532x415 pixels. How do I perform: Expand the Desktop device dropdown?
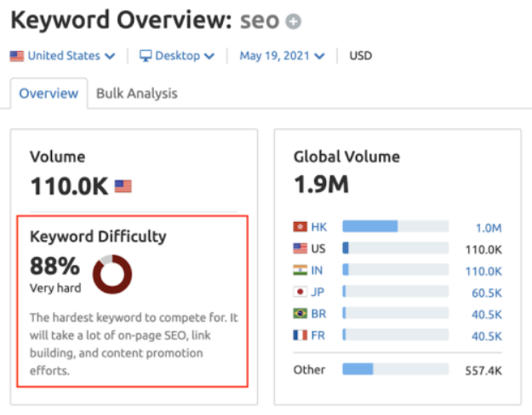[177, 55]
